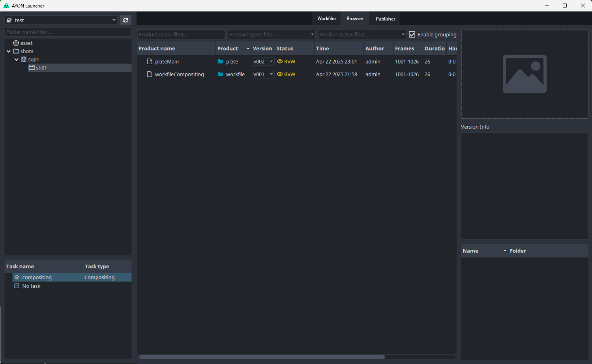The height and width of the screenshot is (364, 592).
Task: Click the thumbnail placeholder image
Action: pos(525,74)
